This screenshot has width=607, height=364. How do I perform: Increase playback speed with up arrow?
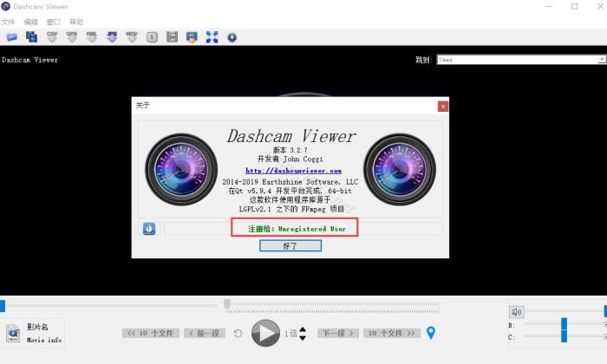(x=303, y=329)
